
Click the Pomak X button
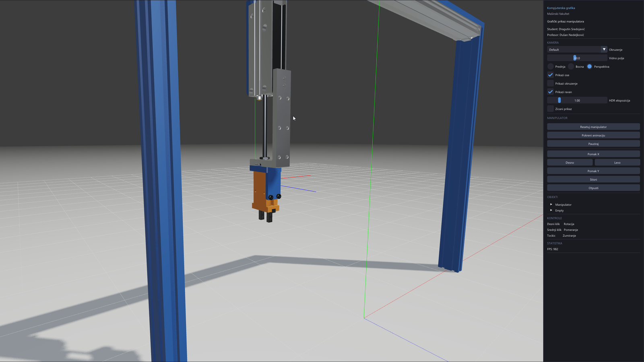click(x=593, y=154)
